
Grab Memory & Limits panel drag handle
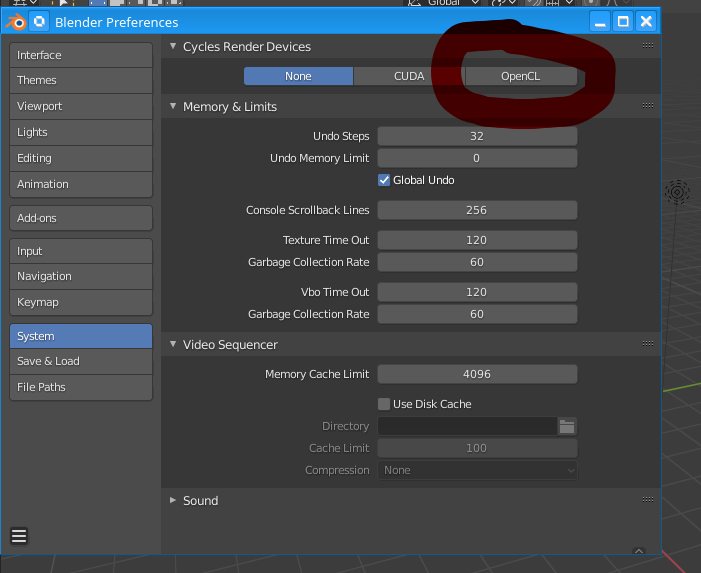[x=648, y=106]
